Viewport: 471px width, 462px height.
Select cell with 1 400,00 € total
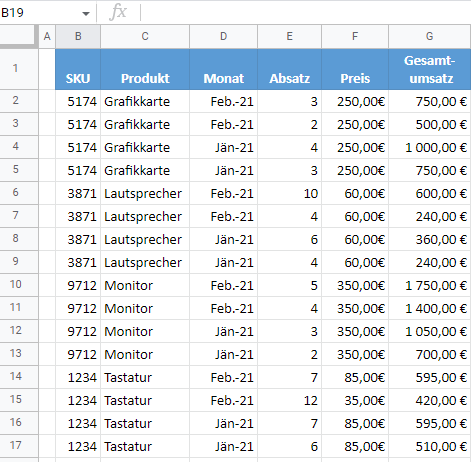coord(430,308)
